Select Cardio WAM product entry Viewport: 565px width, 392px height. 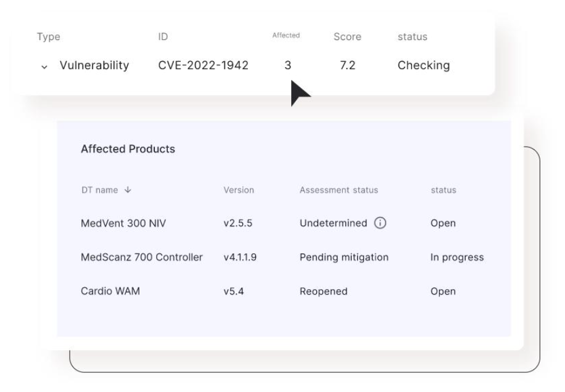click(x=110, y=291)
